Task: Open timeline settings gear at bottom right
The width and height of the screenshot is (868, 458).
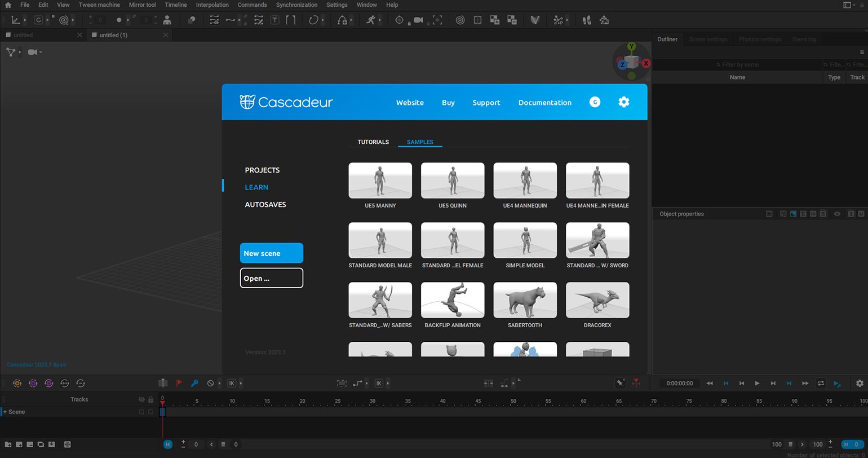Action: pyautogui.click(x=860, y=383)
